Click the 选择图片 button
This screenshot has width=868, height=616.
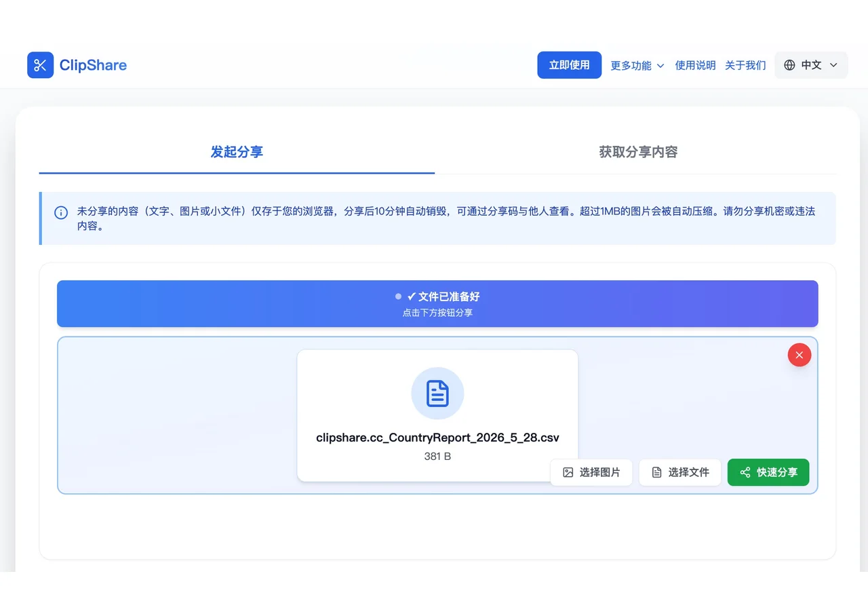(591, 472)
